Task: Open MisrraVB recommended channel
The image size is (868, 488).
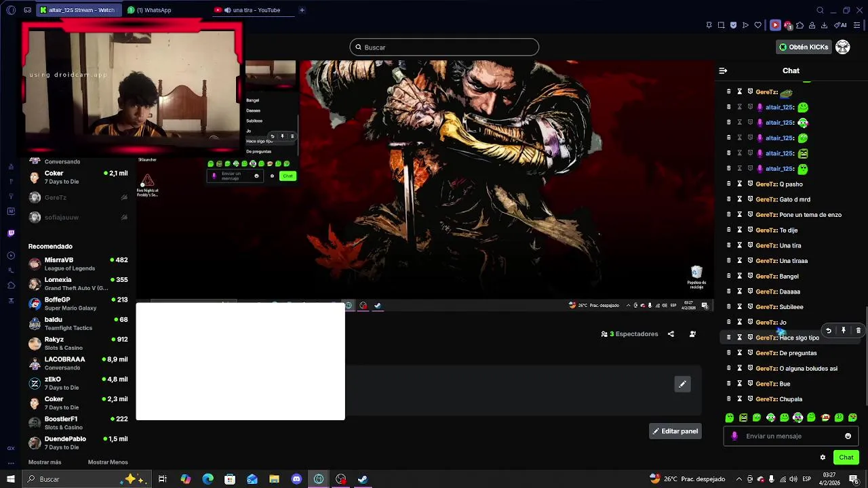Action: coord(78,264)
